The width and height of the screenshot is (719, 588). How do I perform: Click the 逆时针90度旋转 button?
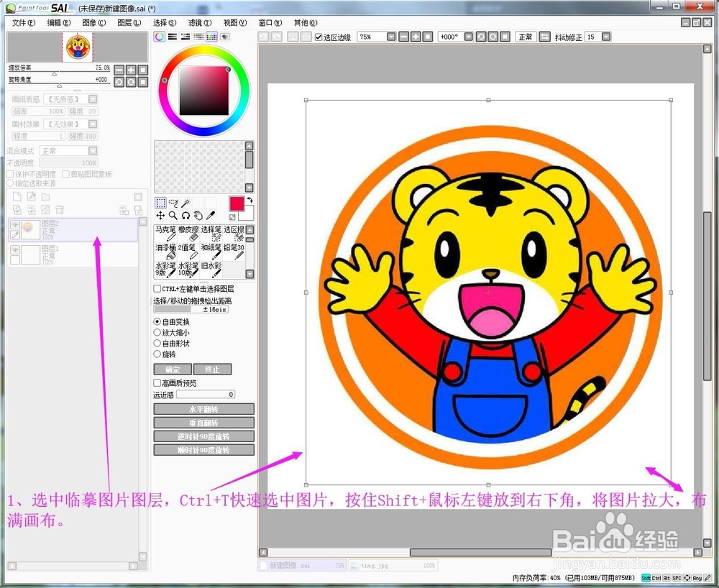[x=203, y=436]
